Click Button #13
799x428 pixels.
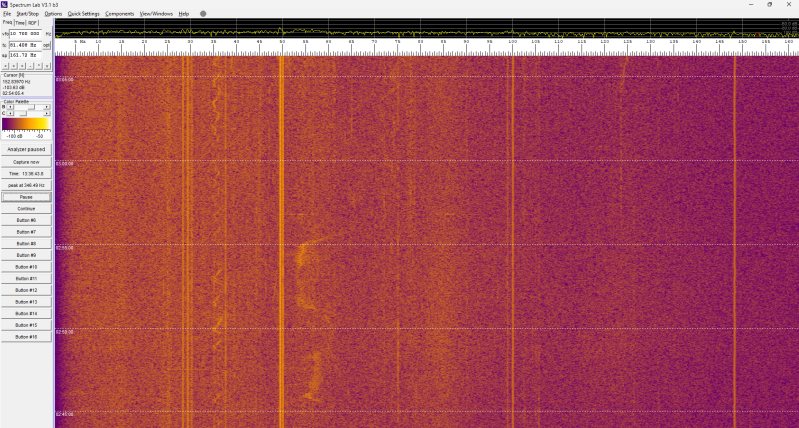[26, 302]
